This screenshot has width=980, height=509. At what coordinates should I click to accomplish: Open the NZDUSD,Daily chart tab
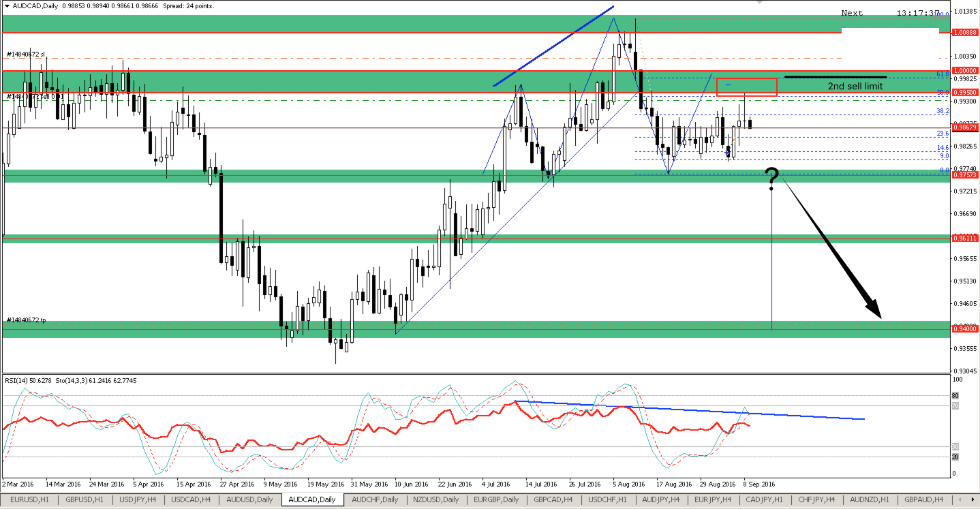(437, 499)
